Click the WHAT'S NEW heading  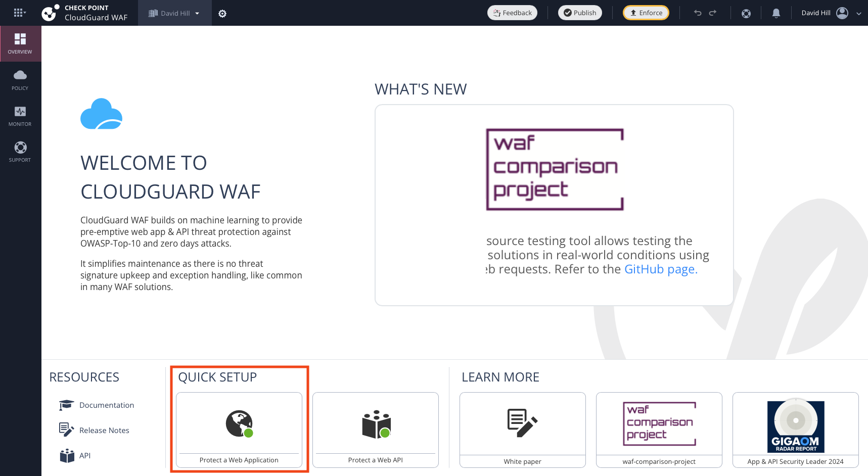click(421, 89)
